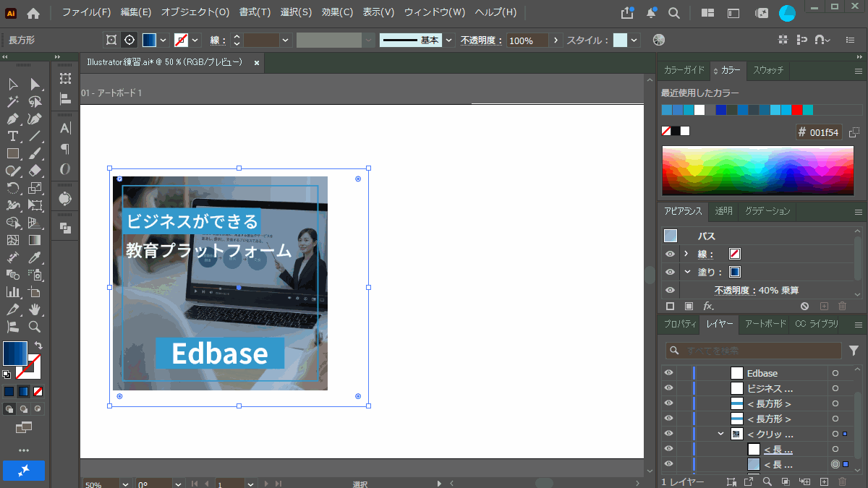The image size is (868, 488).
Task: Collapse the <クリッ... clipping group
Action: (x=721, y=434)
